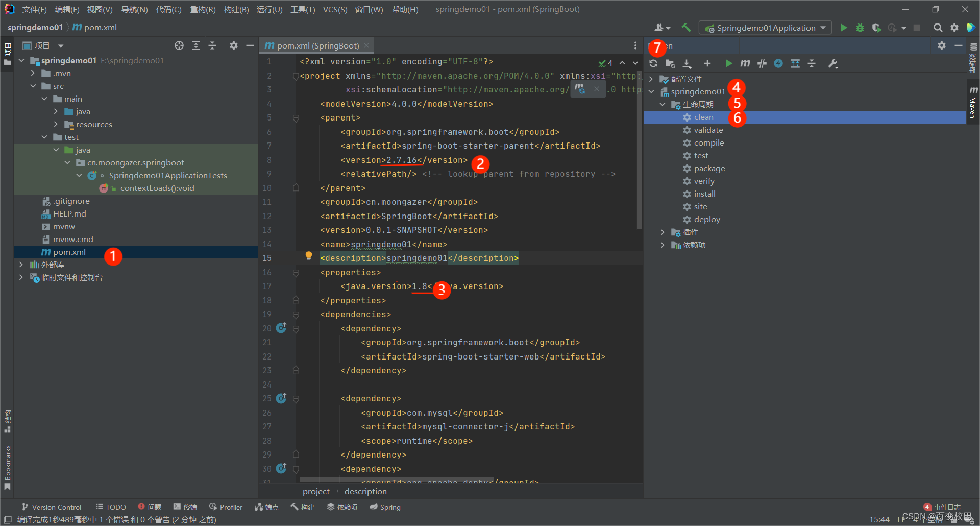Open 构建(B) menu
980x526 pixels.
pos(236,9)
